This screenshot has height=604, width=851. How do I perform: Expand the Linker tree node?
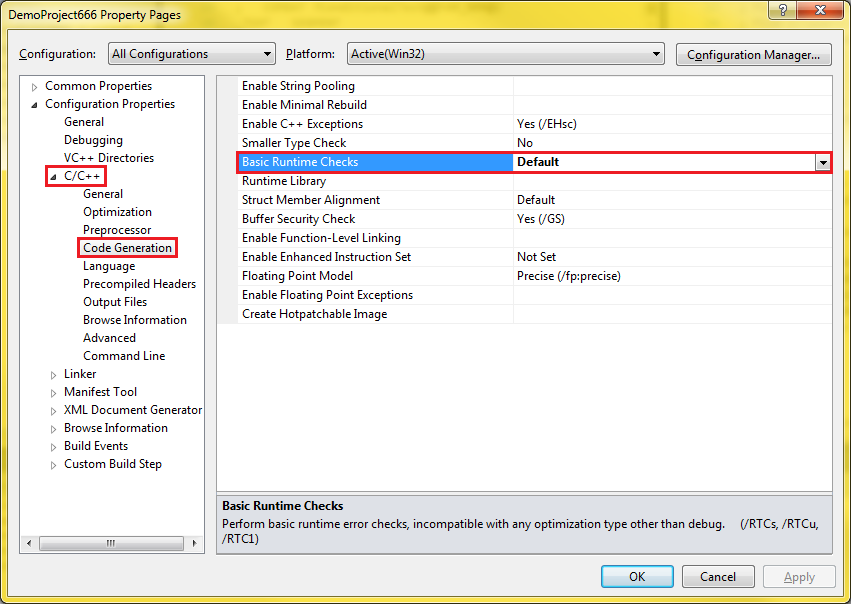[x=54, y=374]
